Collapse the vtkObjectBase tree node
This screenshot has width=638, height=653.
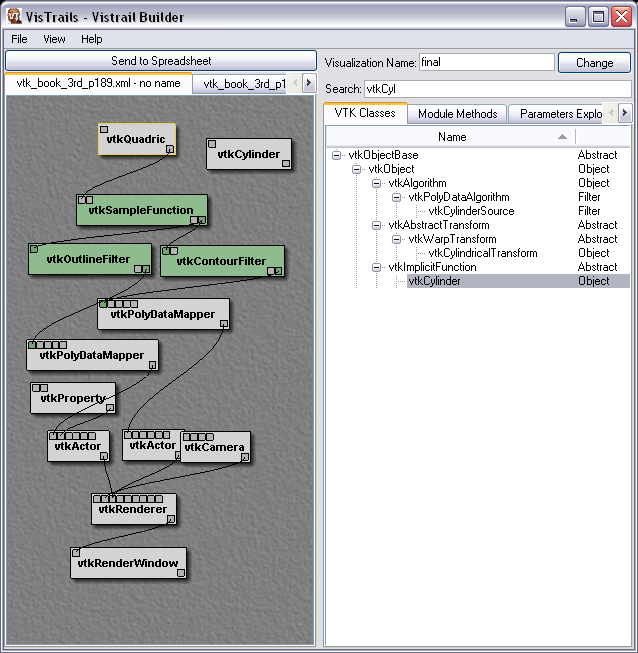(336, 155)
